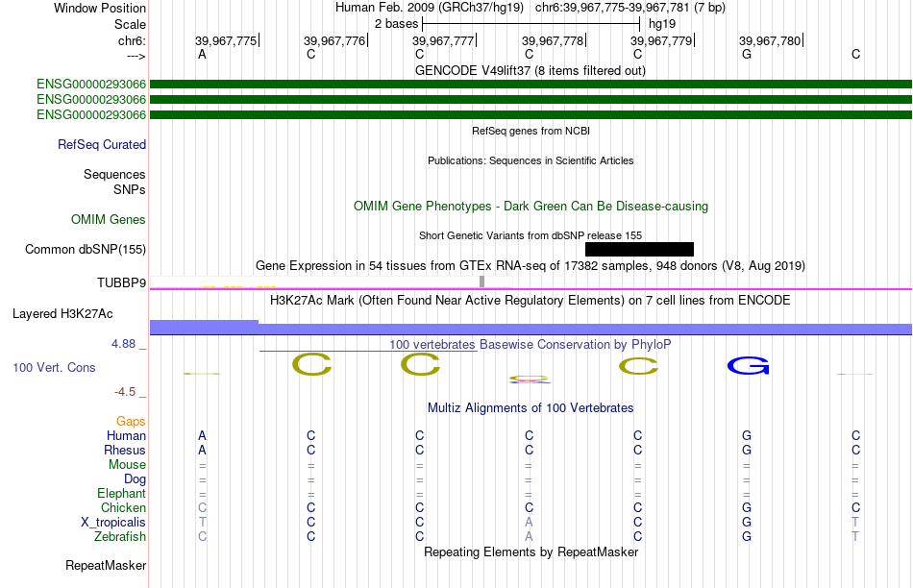Click Gene Expression in 54 tissues GTEx title
The width and height of the screenshot is (913, 588).
(x=530, y=266)
